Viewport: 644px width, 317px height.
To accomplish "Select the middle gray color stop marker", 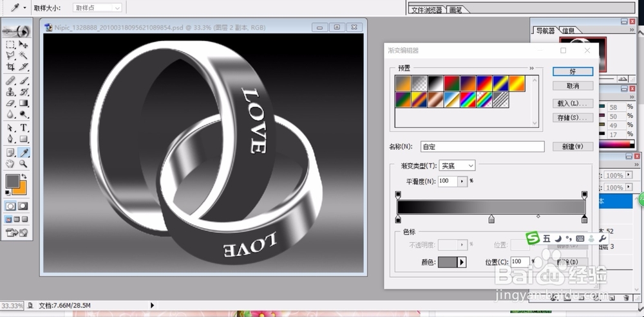I will [x=491, y=219].
